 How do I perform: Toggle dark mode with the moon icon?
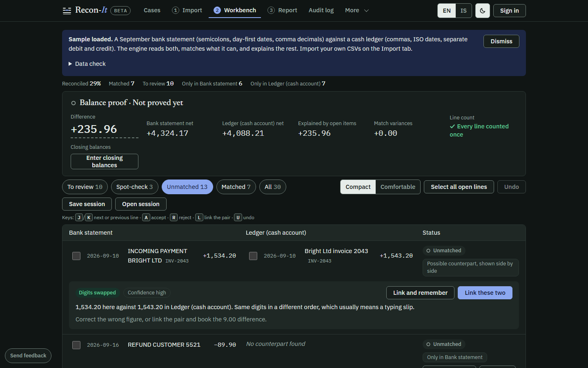[x=483, y=11]
